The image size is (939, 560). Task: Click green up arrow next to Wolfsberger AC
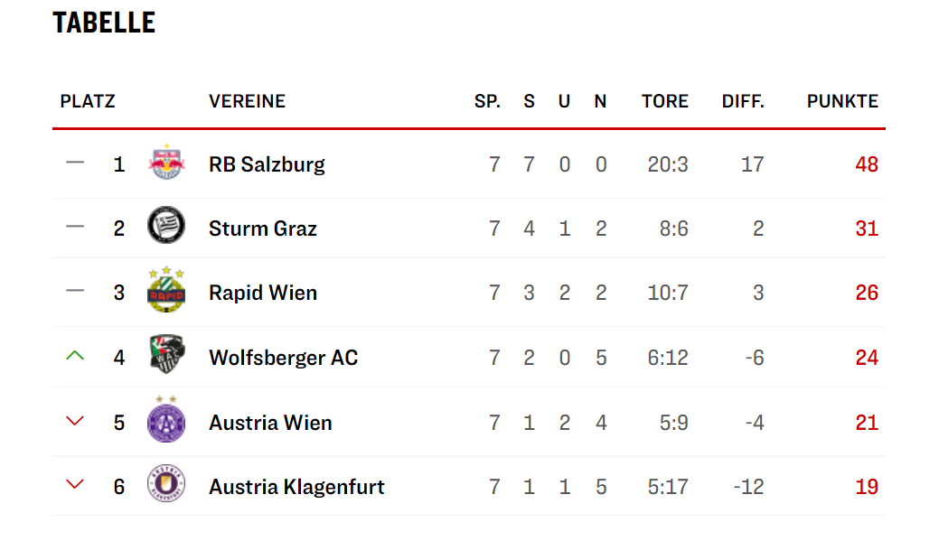[75, 356]
